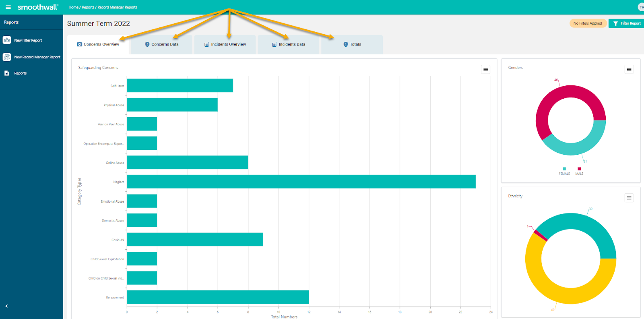Open the Incidents Data tab
Screen dimensions: 644x319
(289, 45)
